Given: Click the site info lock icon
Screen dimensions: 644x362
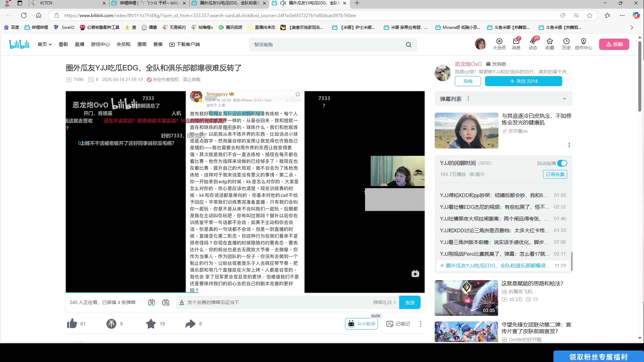Looking at the screenshot, I should click(57, 15).
